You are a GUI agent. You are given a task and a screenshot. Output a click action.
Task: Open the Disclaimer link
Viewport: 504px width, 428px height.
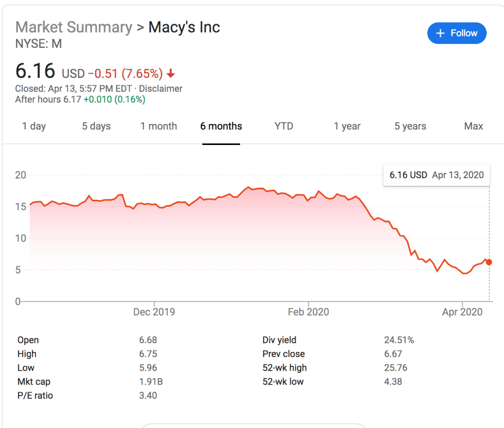[161, 89]
